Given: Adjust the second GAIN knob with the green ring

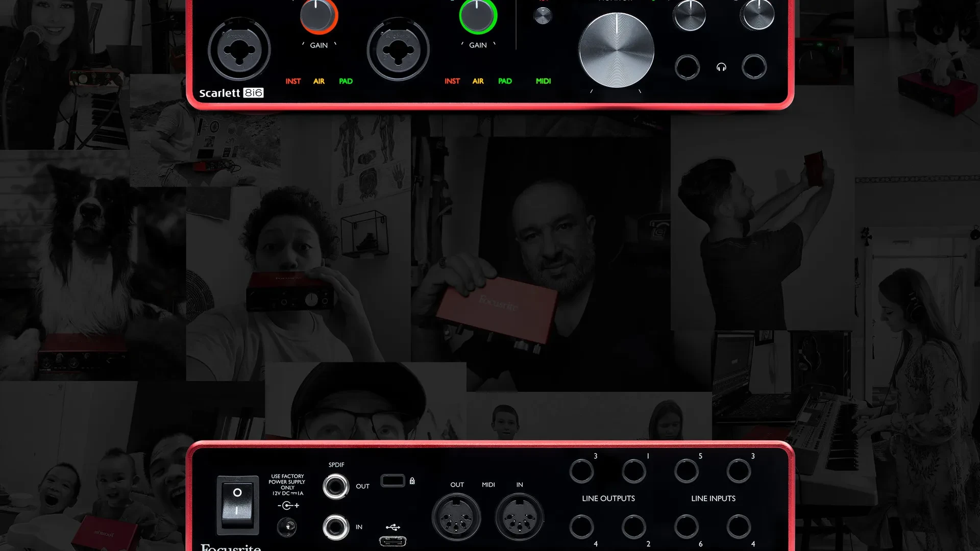Looking at the screenshot, I should [478, 15].
